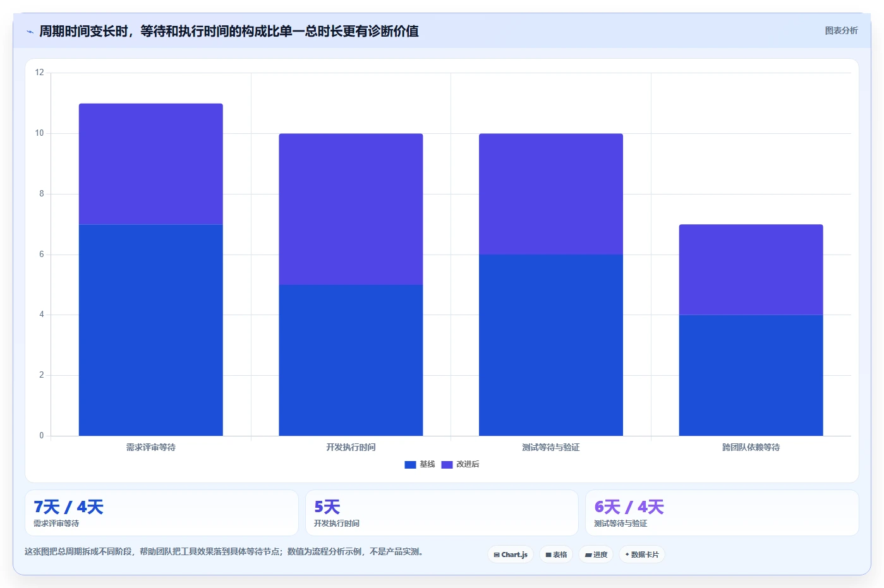Click the 基线 legend label
This screenshot has width=884, height=588.
pos(427,464)
